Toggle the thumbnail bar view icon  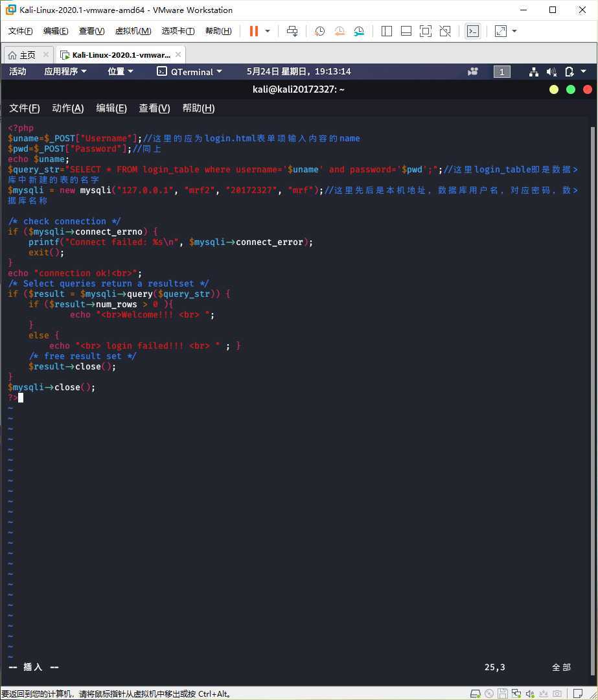pyautogui.click(x=406, y=31)
